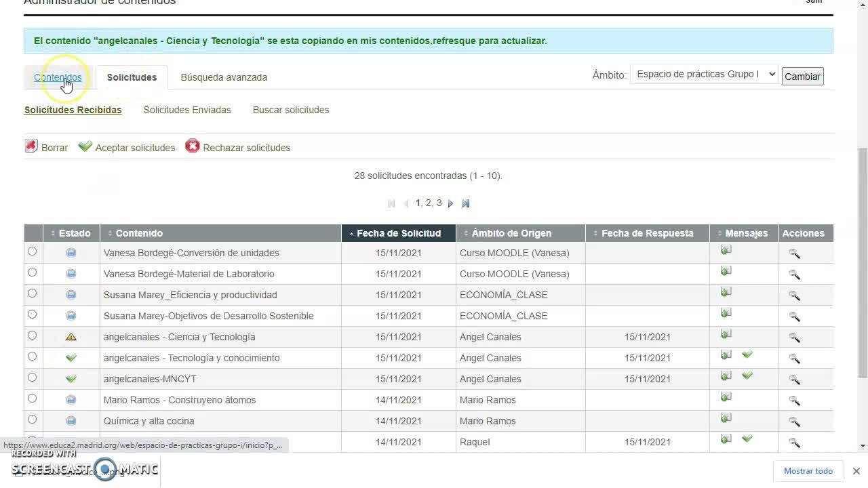View details of Objetivos de Desarrollo Sostenible row

pos(794,317)
